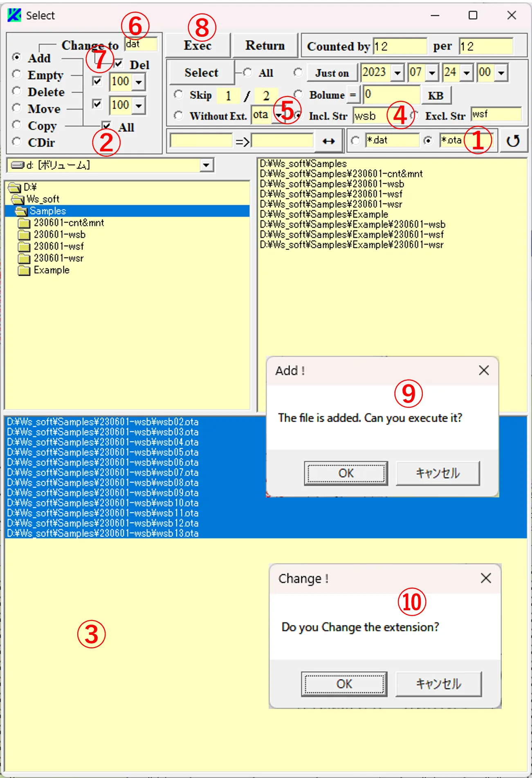Click the checkbox beside the upper 100 dropdown
The width and height of the screenshot is (532, 778).
point(97,81)
